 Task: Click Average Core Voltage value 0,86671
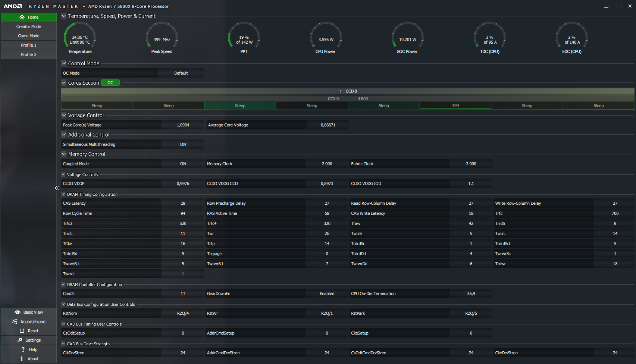point(328,125)
